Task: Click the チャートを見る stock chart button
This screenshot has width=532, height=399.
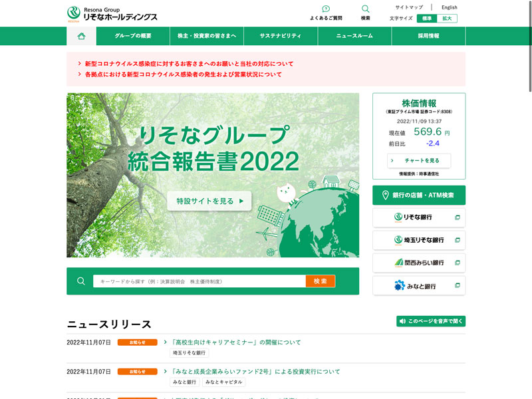Action: tap(418, 160)
